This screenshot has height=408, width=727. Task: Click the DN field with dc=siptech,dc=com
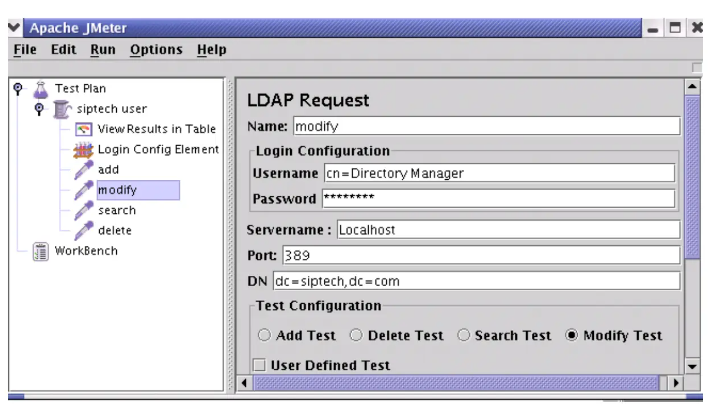click(477, 281)
